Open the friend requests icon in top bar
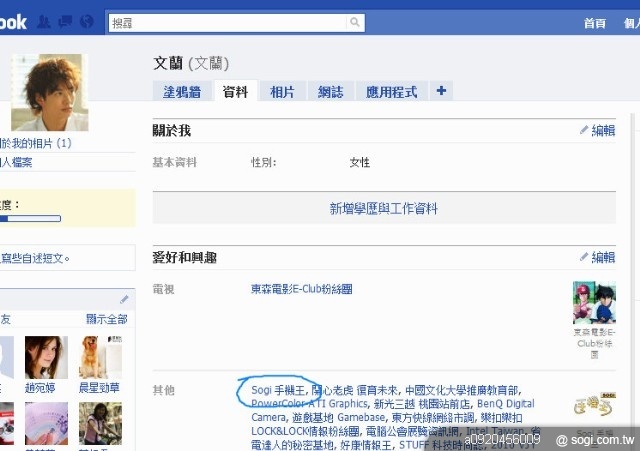Viewport: 640px width, 451px height. (44, 22)
